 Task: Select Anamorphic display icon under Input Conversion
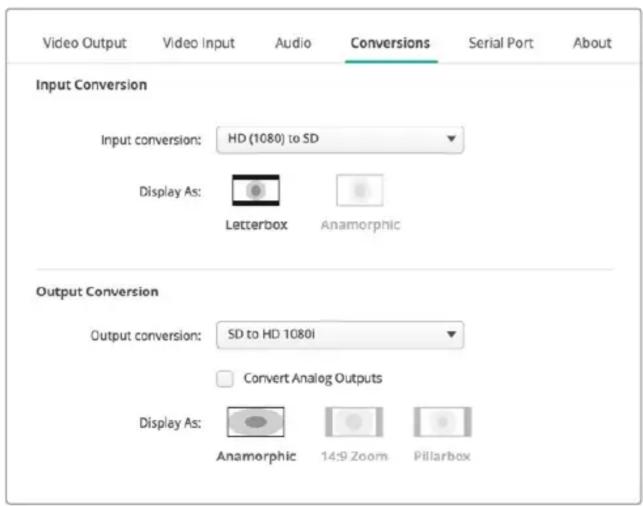click(x=360, y=190)
